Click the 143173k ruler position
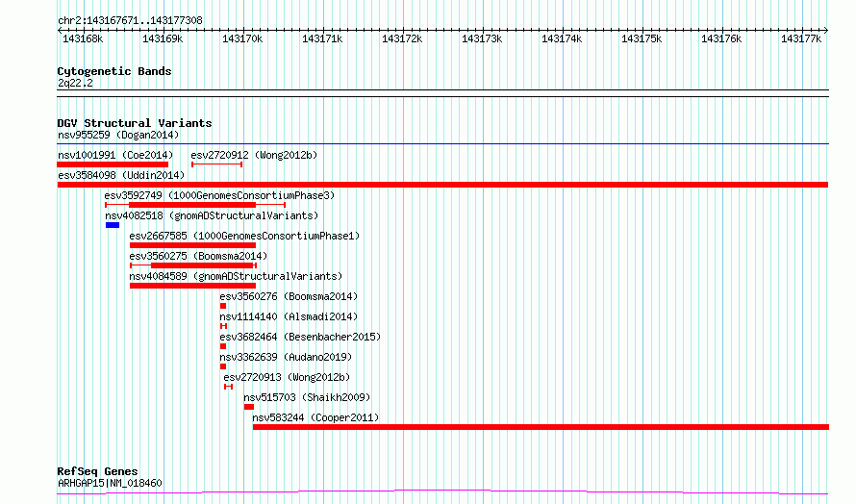The image size is (856, 504). pos(482,38)
